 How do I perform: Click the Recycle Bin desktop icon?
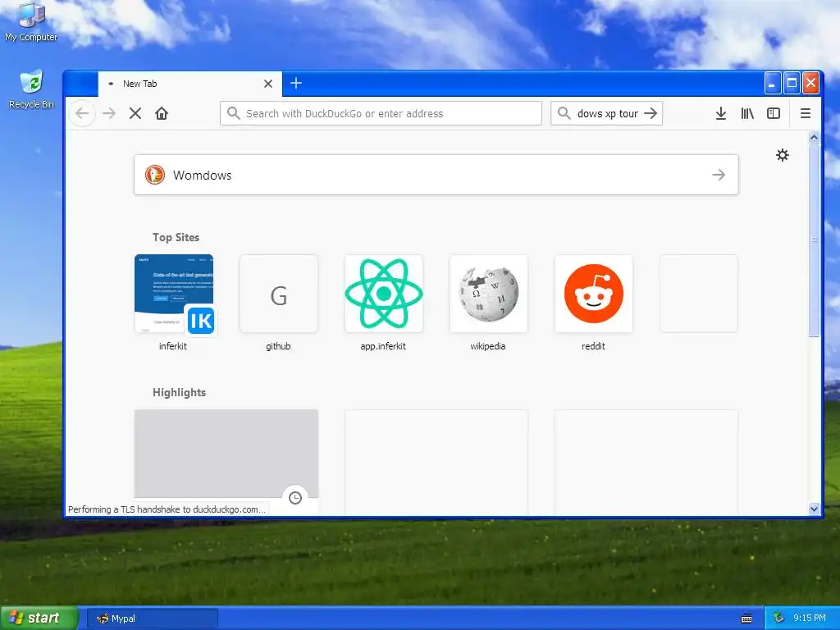click(x=31, y=89)
